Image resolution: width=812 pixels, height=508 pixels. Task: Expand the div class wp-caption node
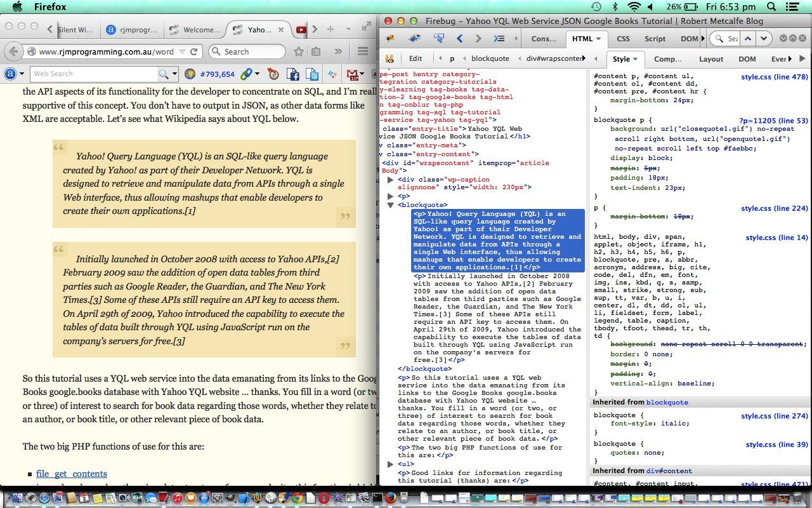tap(391, 180)
